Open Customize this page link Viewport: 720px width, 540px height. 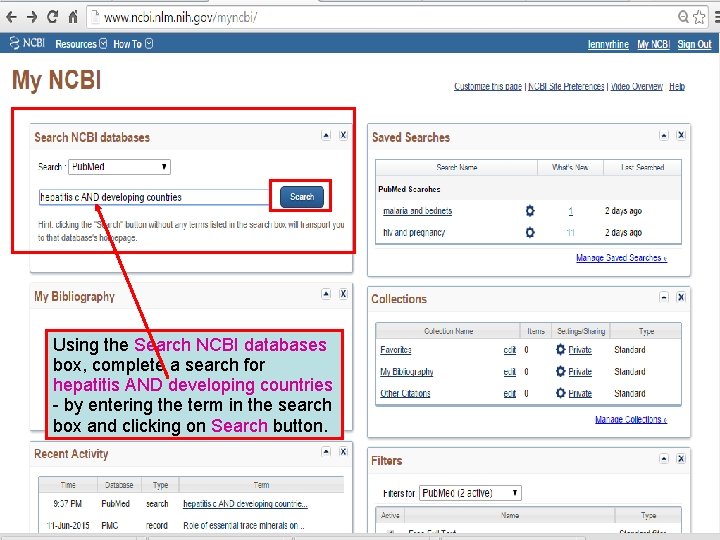click(488, 86)
